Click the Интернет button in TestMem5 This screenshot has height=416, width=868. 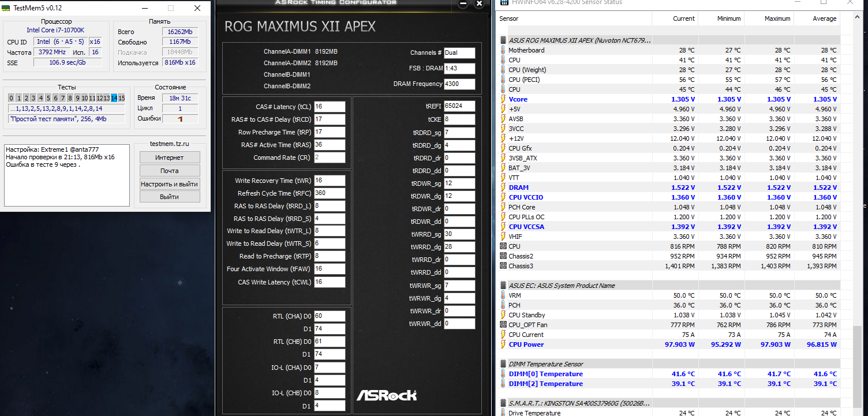click(170, 158)
